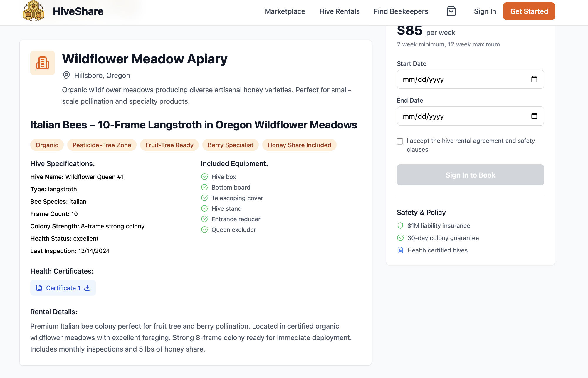Image resolution: width=588 pixels, height=378 pixels.
Task: Open the shopping bag cart icon
Action: [x=451, y=11]
